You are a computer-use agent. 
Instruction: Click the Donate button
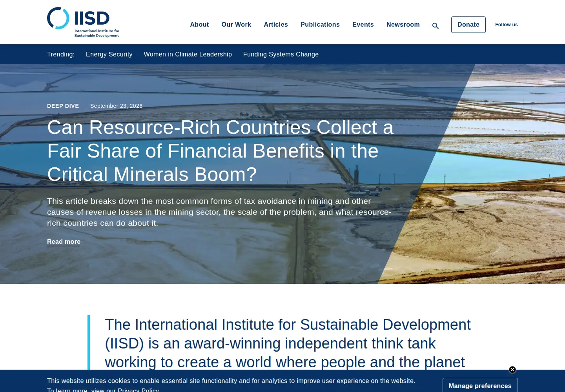point(468,25)
